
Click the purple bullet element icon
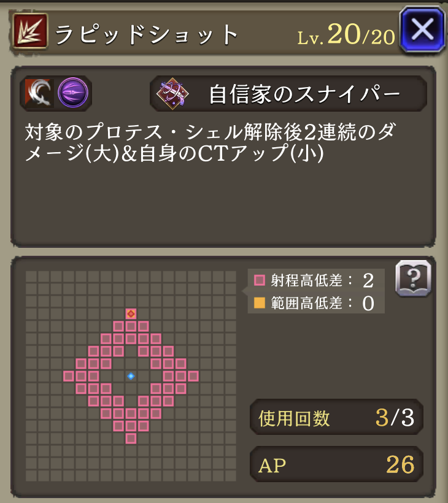[73, 93]
